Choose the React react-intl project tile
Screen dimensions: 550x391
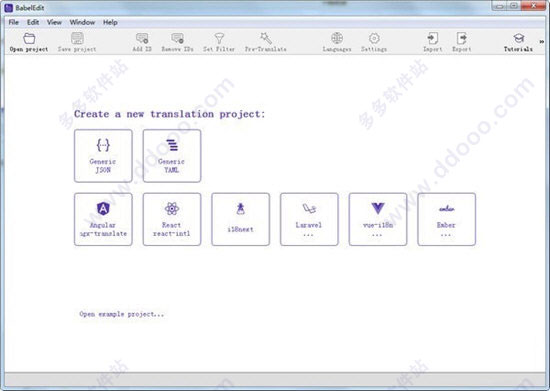(x=172, y=219)
